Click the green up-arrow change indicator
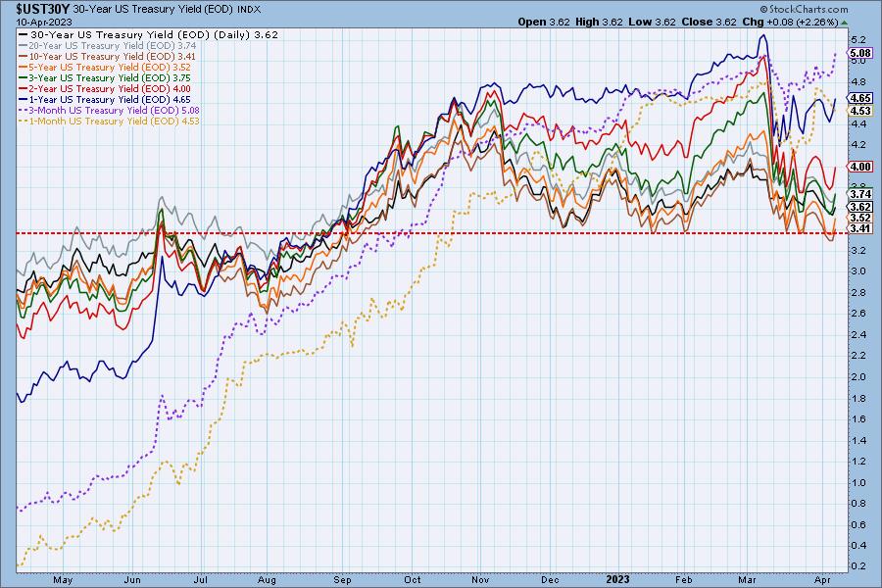Image resolution: width=882 pixels, height=588 pixels. 845,23
